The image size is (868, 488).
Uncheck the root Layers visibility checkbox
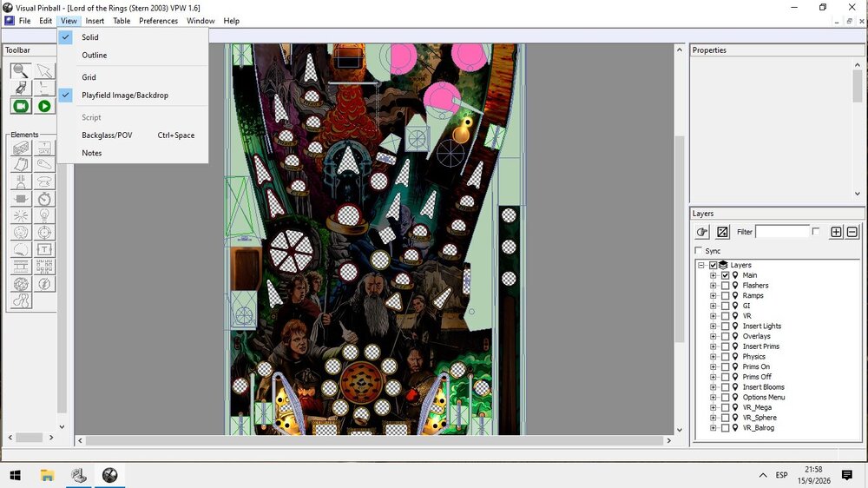[713, 265]
